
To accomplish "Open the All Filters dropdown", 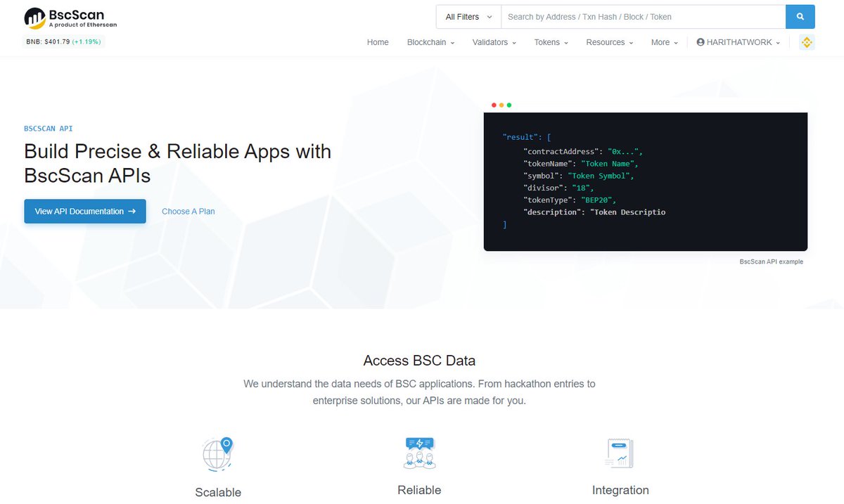I will [x=468, y=17].
